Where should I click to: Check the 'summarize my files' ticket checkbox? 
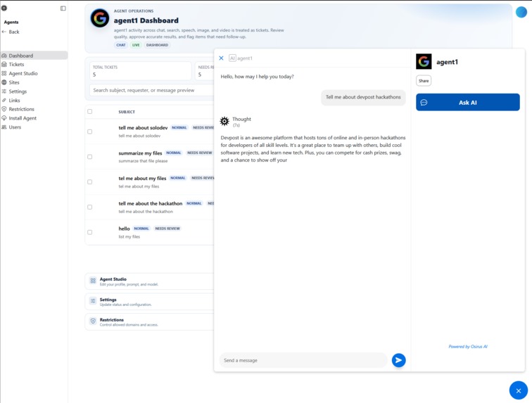point(90,157)
